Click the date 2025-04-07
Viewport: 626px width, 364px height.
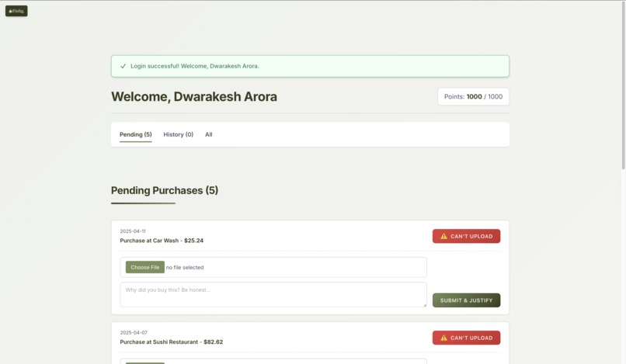134,332
